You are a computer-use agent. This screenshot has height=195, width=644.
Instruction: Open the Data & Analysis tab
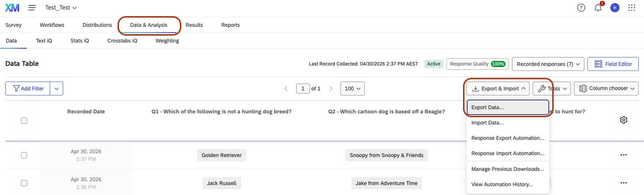tap(148, 25)
